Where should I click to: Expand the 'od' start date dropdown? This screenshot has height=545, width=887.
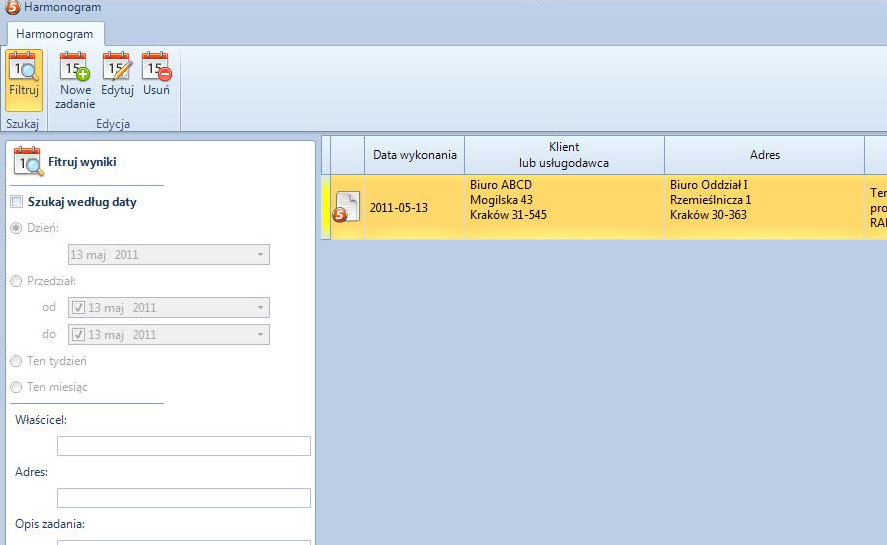tap(260, 308)
